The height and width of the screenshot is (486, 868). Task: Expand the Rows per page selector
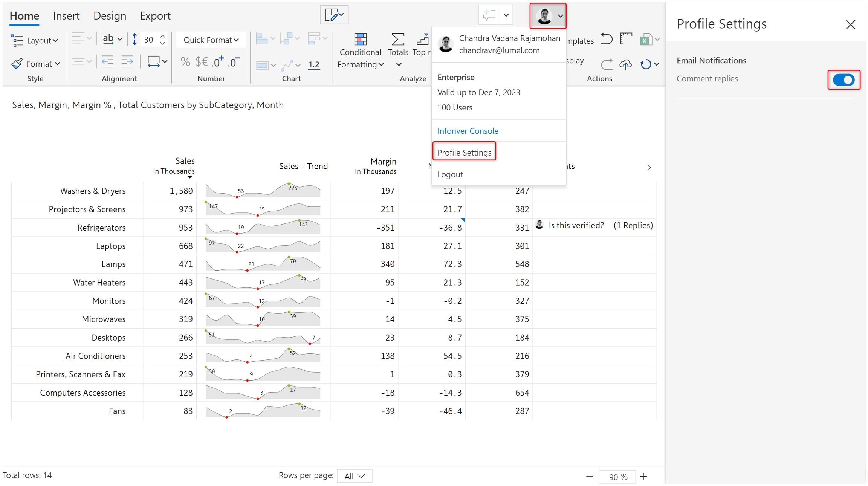coord(355,476)
